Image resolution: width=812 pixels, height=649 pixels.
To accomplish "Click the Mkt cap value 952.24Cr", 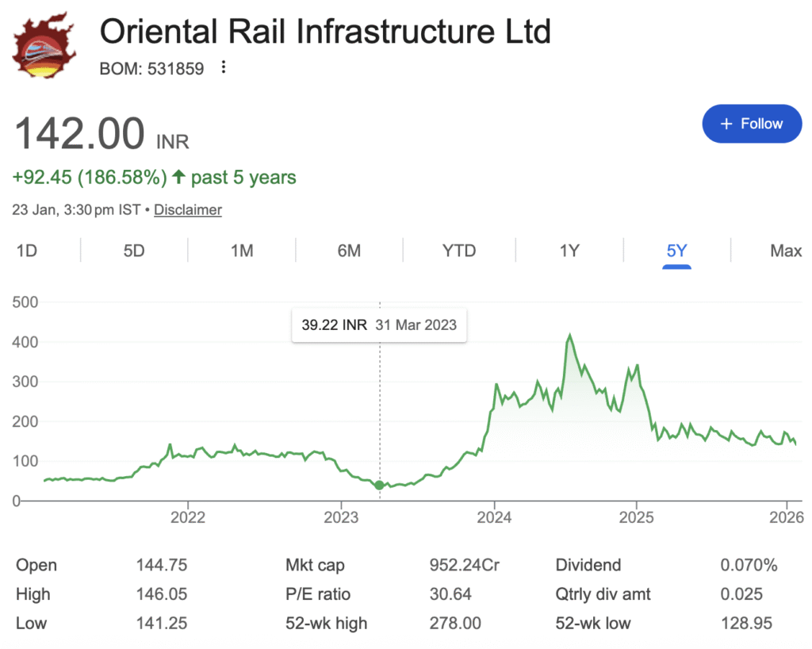I will pyautogui.click(x=464, y=566).
